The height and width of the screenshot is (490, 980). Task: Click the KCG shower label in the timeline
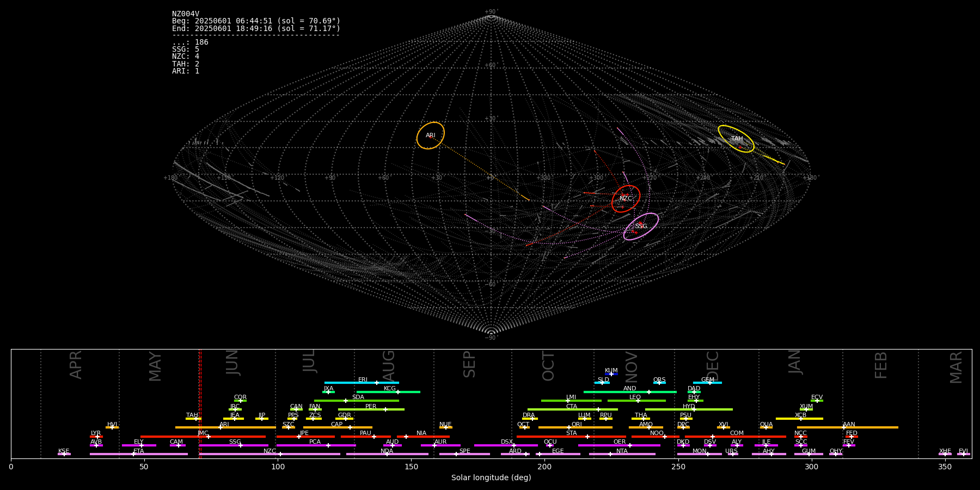(x=390, y=389)
